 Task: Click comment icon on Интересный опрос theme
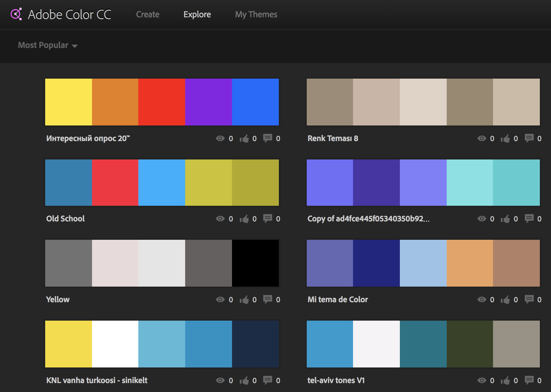coord(267,138)
